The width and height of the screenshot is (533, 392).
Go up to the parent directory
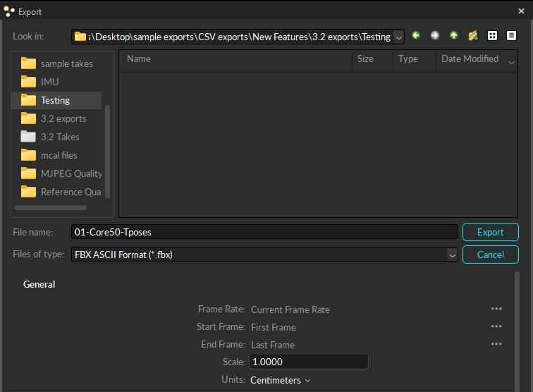(454, 36)
